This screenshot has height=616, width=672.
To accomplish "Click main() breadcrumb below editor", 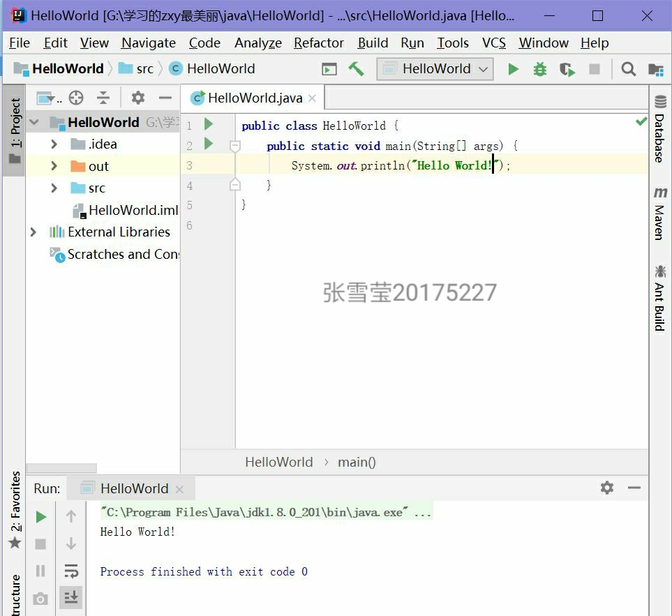I will coord(357,463).
